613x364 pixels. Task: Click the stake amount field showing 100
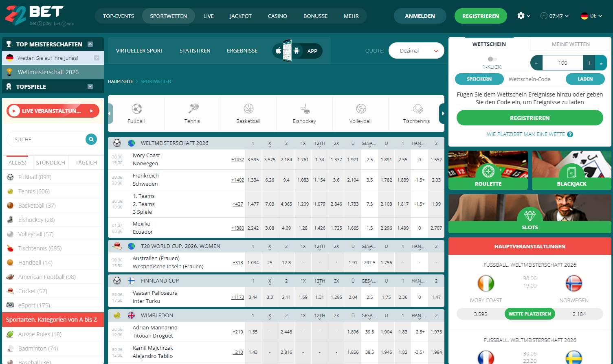pyautogui.click(x=562, y=63)
